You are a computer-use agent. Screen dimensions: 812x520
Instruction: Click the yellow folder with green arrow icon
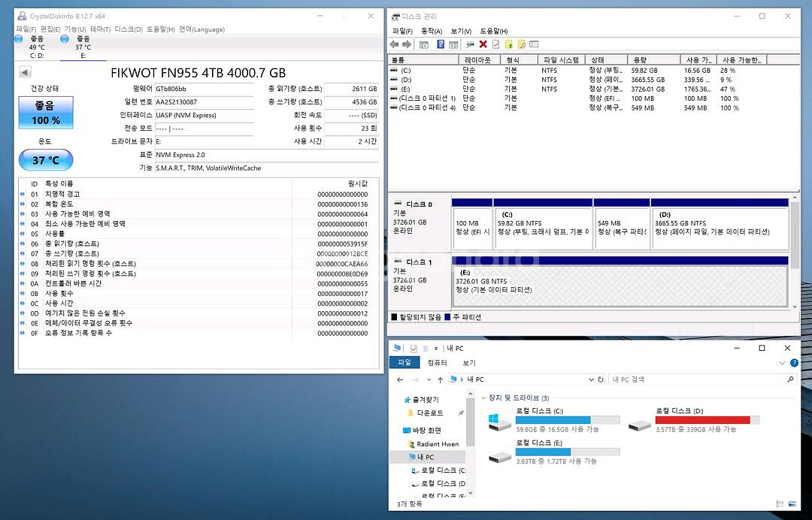pos(508,44)
